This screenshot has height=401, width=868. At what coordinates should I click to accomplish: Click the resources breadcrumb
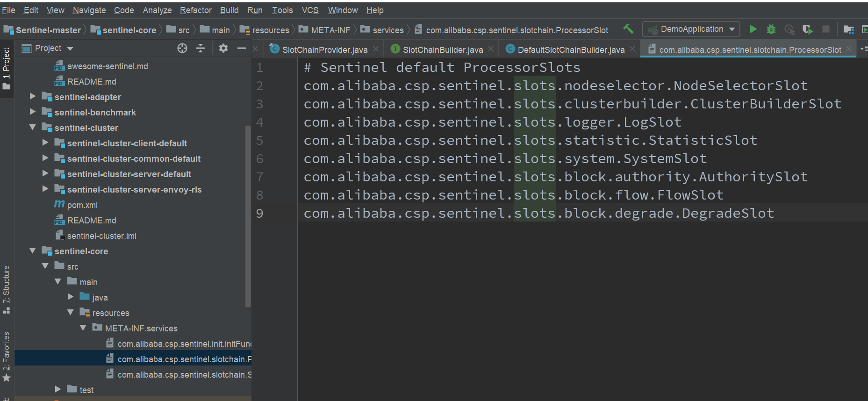(271, 30)
